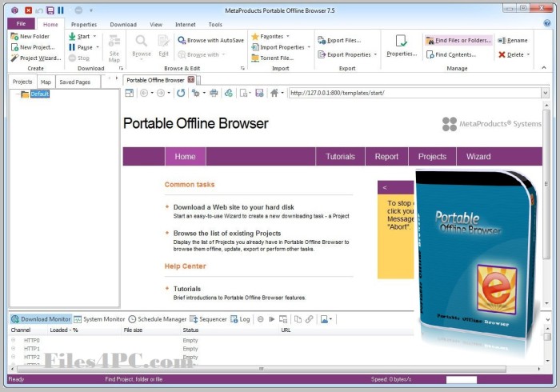Open the Internet ribbon tab
Viewport: 560px width, 392px height.
tap(185, 25)
